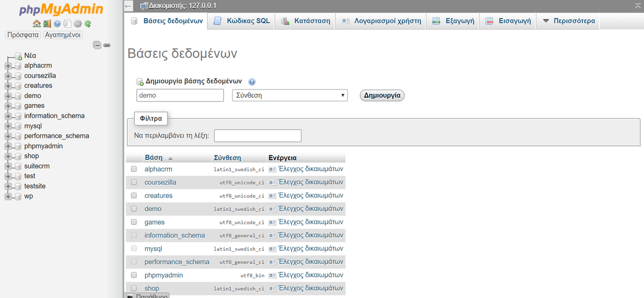Switch to the Βάσεις δεδομένων tab

(x=166, y=21)
